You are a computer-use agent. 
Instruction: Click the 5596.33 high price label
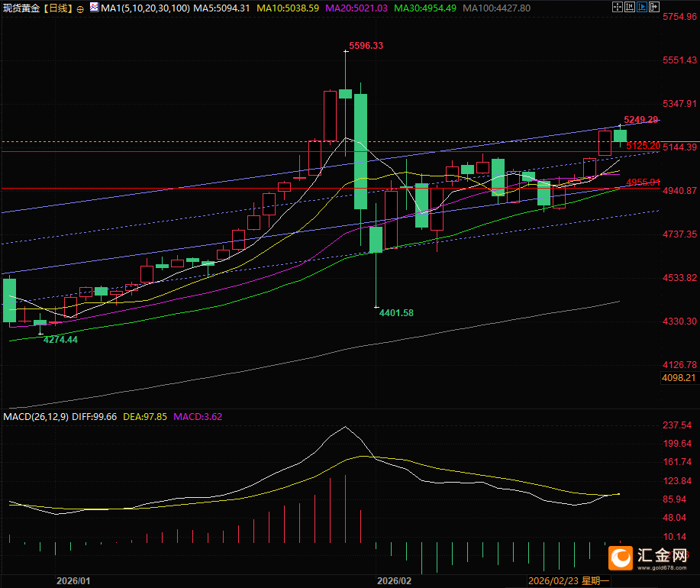pyautogui.click(x=366, y=46)
